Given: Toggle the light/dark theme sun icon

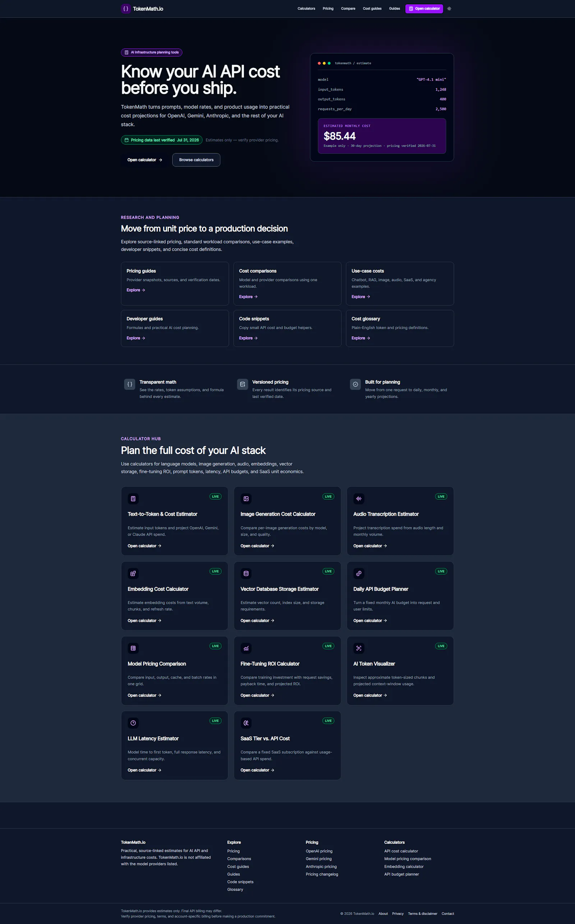Looking at the screenshot, I should pyautogui.click(x=449, y=9).
